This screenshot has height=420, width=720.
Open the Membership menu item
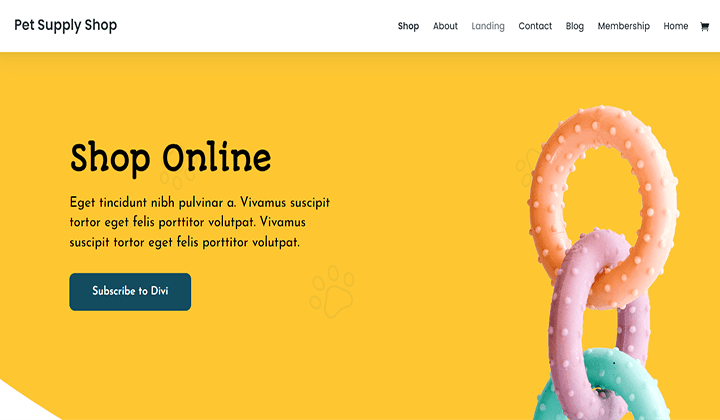(x=624, y=26)
